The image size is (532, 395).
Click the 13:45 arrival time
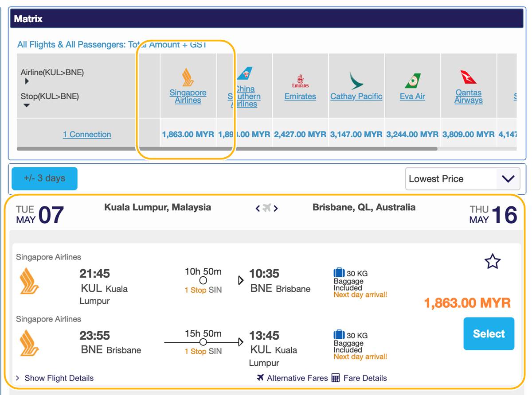[x=264, y=336]
